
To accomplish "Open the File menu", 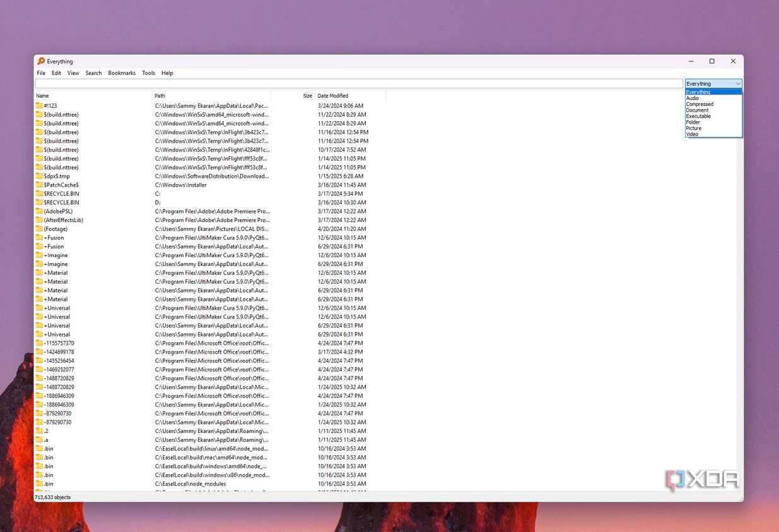I will [x=41, y=73].
